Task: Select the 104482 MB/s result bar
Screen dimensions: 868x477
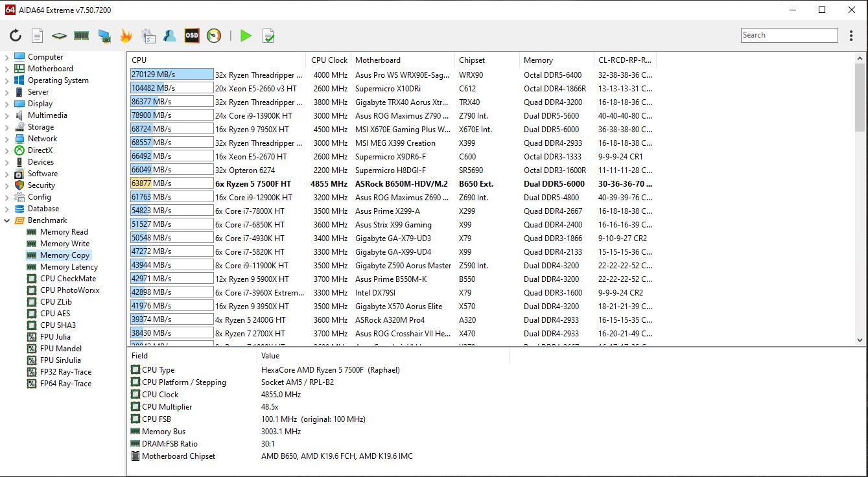Action: click(172, 88)
